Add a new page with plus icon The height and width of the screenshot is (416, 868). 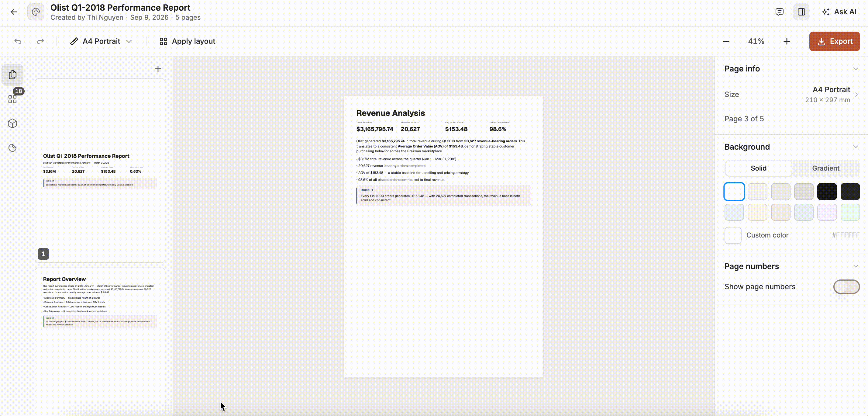158,69
